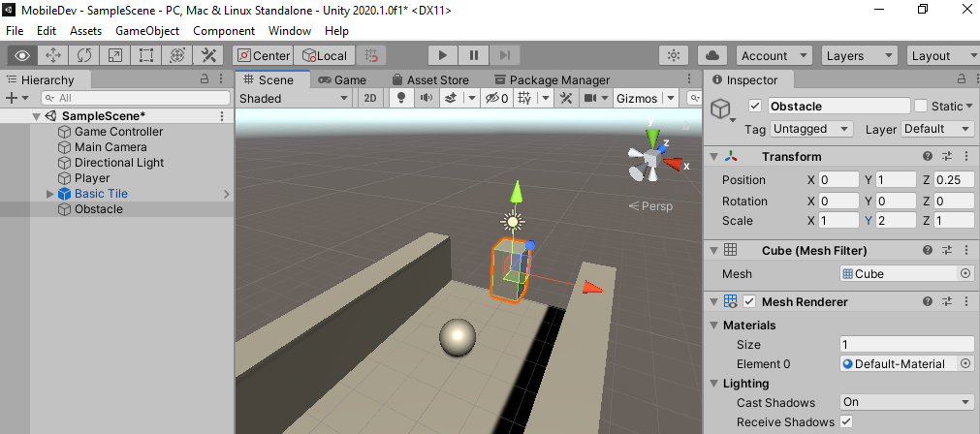The image size is (980, 434).
Task: Select the Rect Transform tool
Action: tap(146, 55)
